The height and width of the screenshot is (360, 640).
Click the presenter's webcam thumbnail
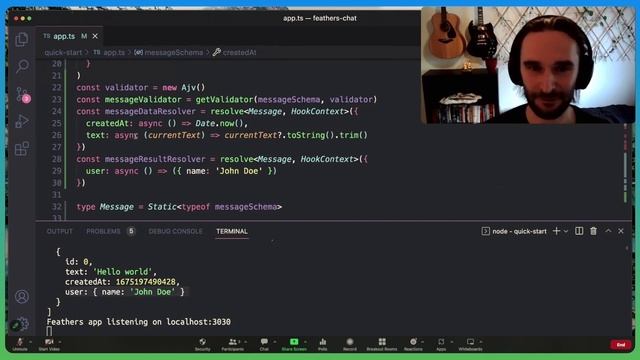[x=528, y=65]
